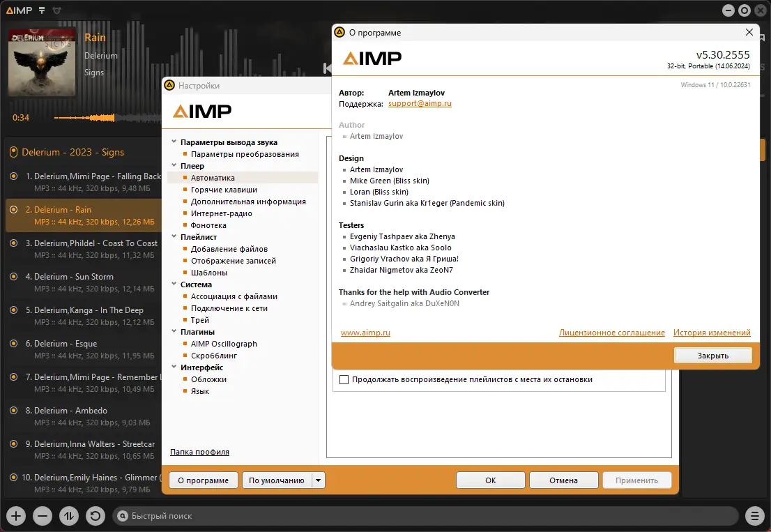Click the round marker icon of track 4 Sun Storm
The width and height of the screenshot is (771, 532).
(14, 276)
